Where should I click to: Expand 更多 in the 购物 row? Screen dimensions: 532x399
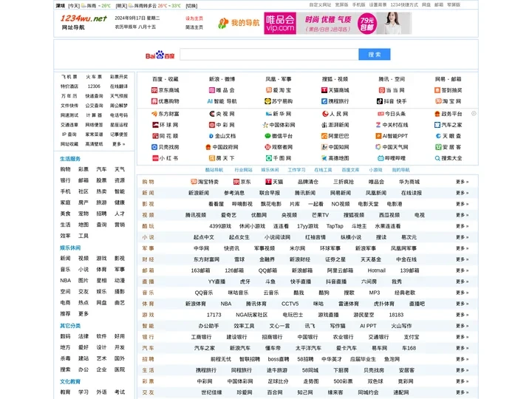coord(462,182)
